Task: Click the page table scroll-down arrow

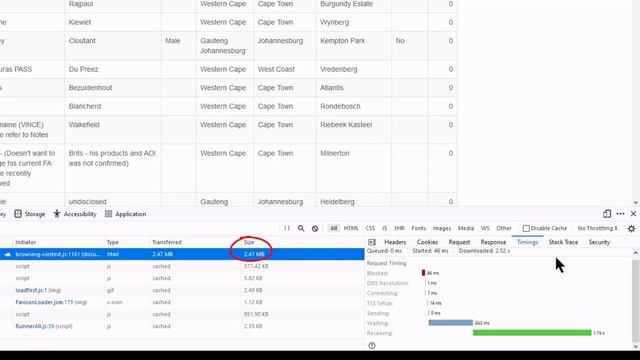Action: [x=636, y=202]
